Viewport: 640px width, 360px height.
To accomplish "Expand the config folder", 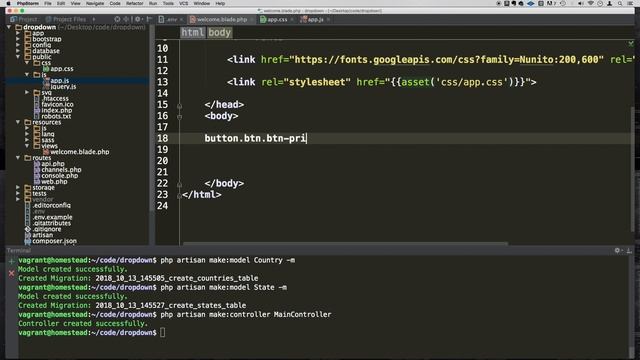I will coord(18,45).
